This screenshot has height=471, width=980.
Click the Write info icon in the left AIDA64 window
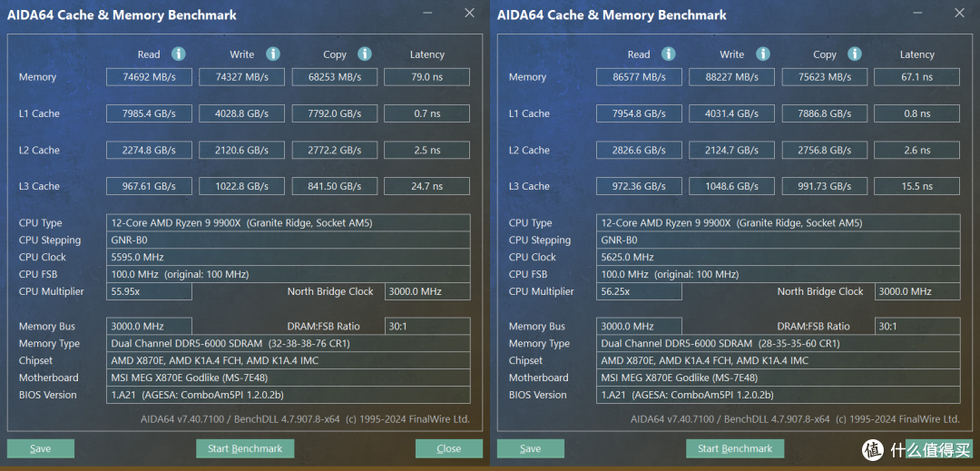(x=272, y=54)
